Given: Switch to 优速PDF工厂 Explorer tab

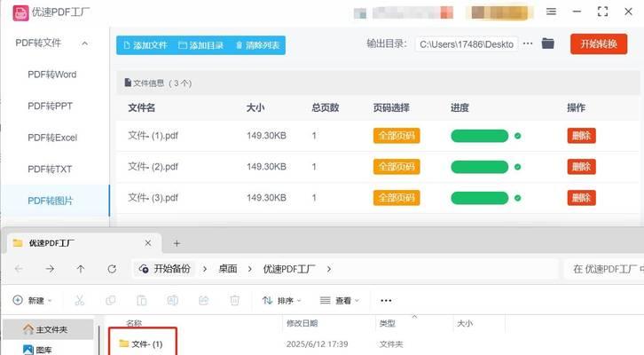Looking at the screenshot, I should [x=82, y=243].
